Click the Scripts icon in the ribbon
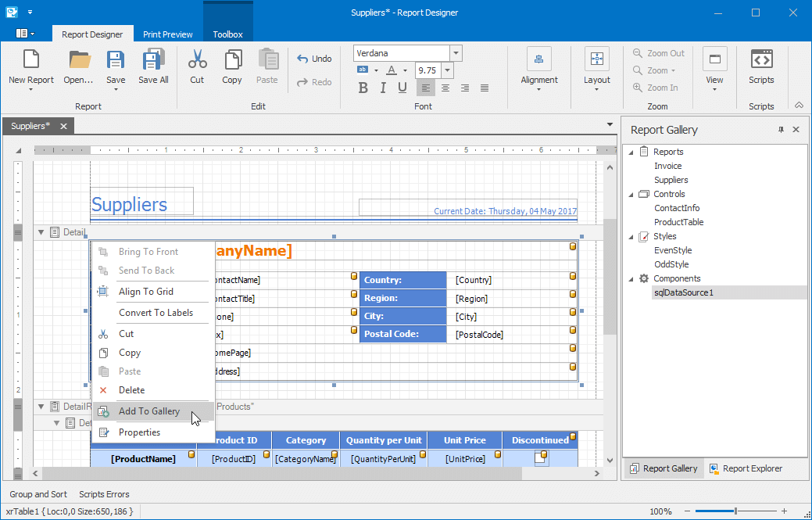This screenshot has height=520, width=812. 760,60
